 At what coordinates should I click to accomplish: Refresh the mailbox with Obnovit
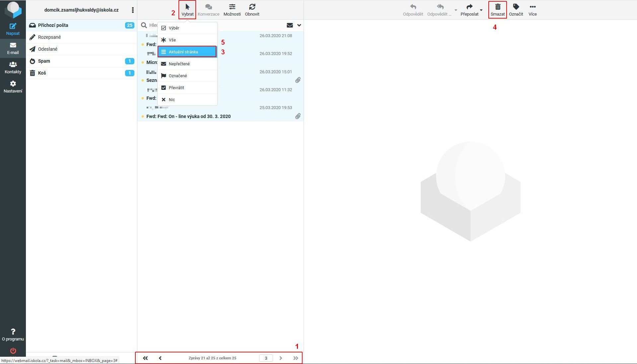[252, 10]
